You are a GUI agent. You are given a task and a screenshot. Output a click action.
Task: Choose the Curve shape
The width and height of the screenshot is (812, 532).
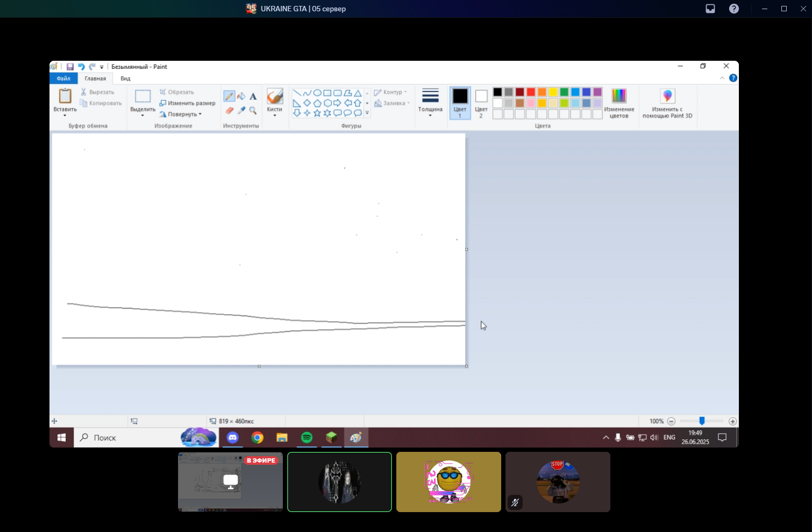pos(307,93)
